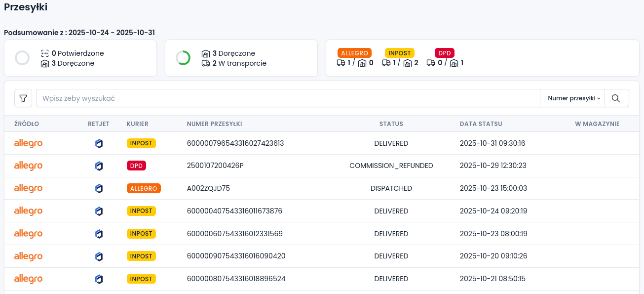
Task: Open shipment number 6000007965433160274236​13
Action: tap(235, 143)
